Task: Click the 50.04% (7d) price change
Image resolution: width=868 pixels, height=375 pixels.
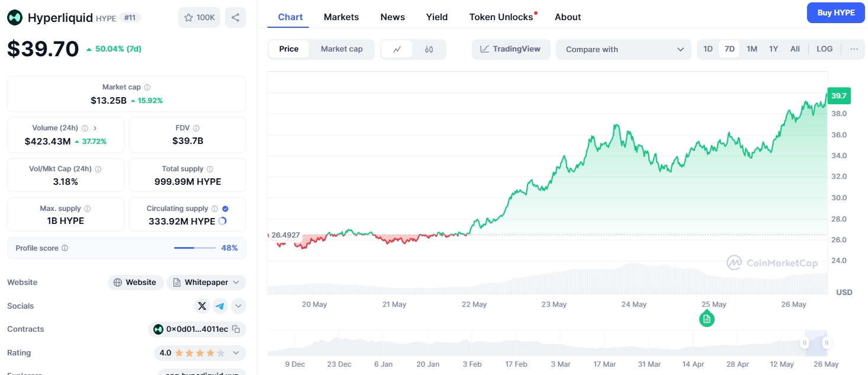Action: pos(114,49)
